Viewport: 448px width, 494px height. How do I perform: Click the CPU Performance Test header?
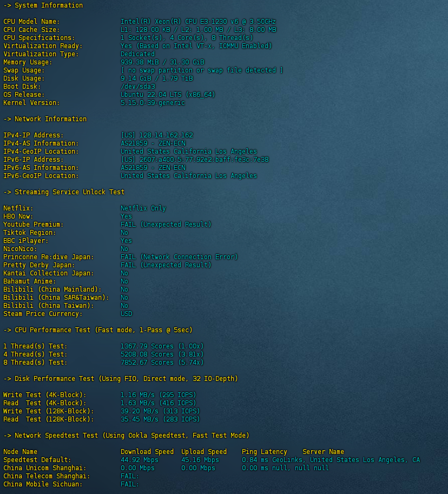click(98, 330)
